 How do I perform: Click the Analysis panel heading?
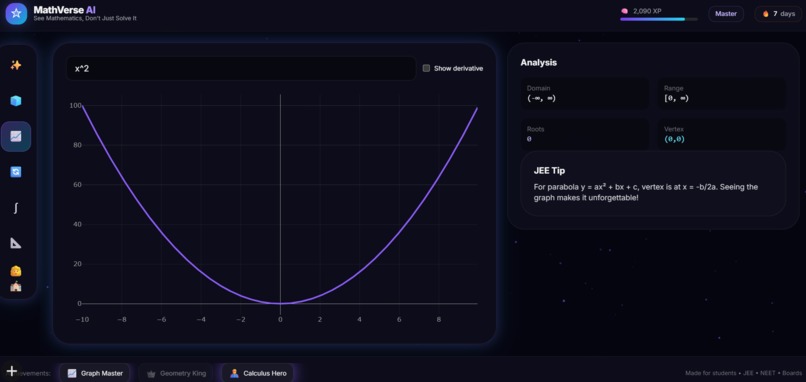(538, 63)
